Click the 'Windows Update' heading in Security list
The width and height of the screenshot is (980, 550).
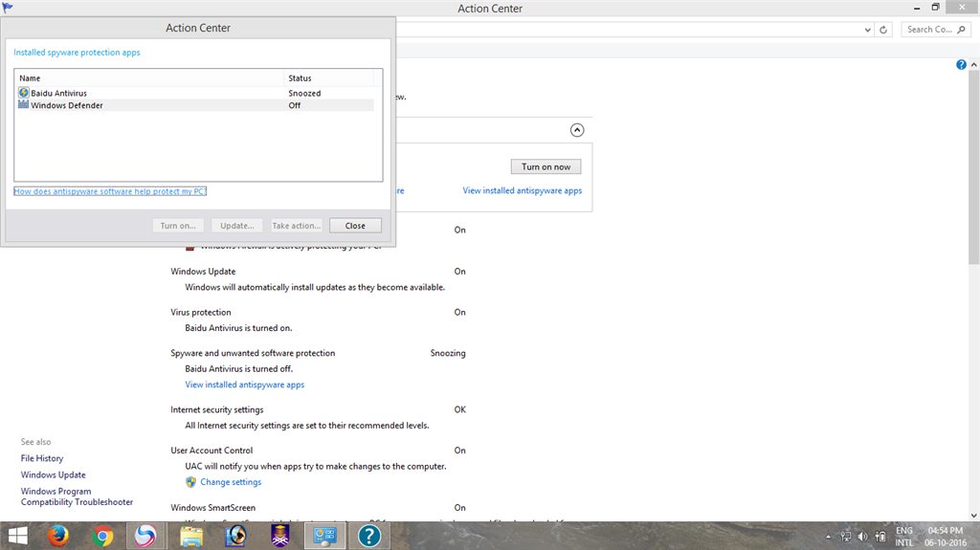pyautogui.click(x=203, y=272)
